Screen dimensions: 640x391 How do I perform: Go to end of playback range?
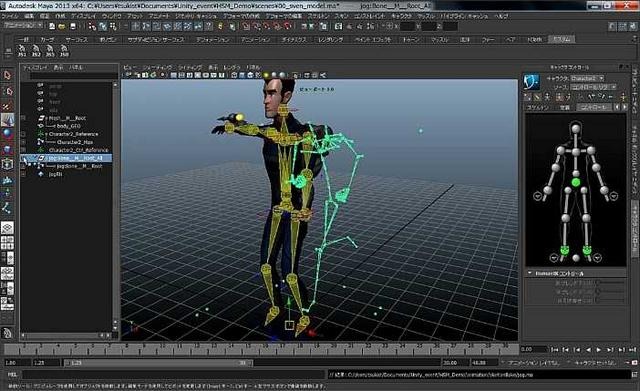pos(633,350)
